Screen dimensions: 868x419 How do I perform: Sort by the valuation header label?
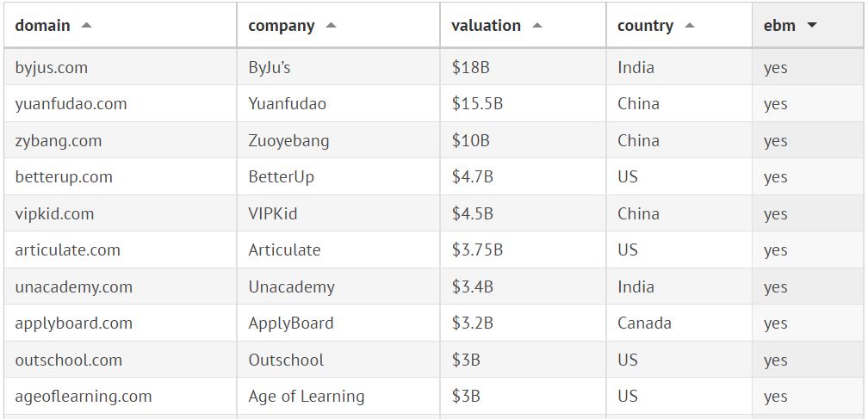[x=486, y=26]
